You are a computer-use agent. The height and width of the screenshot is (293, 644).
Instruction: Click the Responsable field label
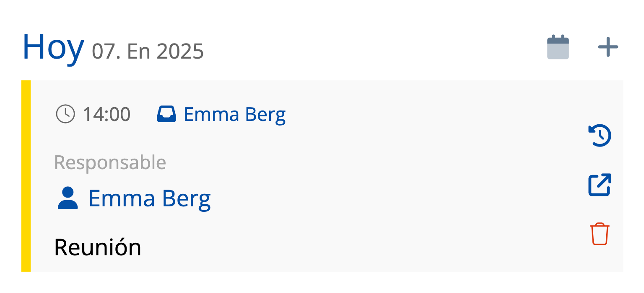(x=110, y=162)
